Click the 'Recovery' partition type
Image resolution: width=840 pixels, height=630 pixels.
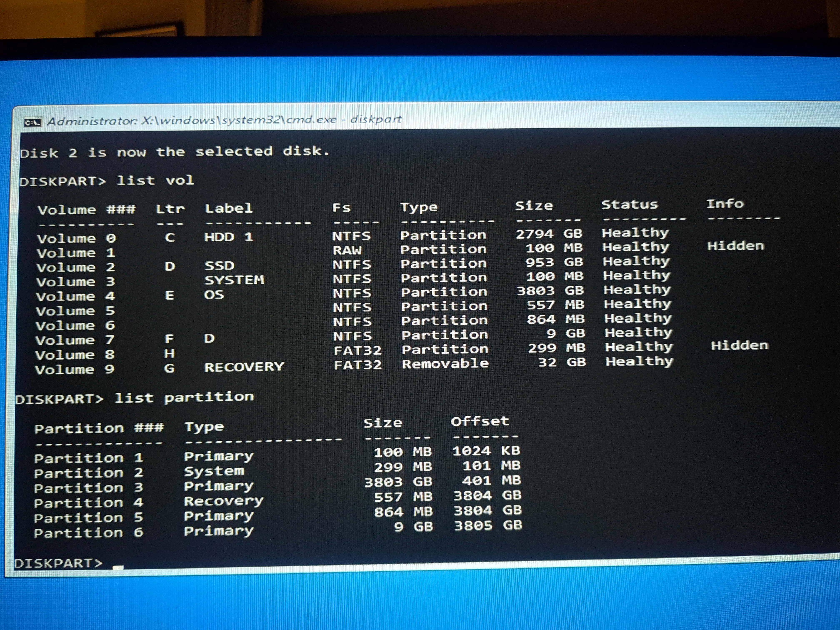pyautogui.click(x=224, y=501)
